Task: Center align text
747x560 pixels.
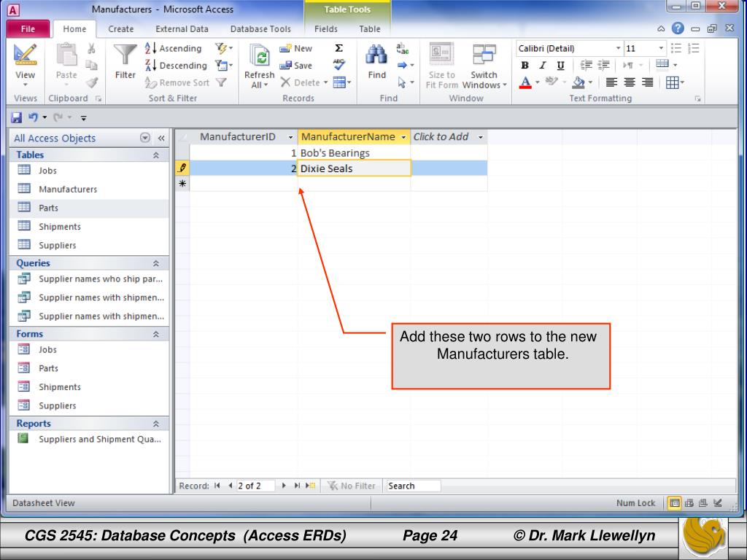Action: tap(630, 82)
